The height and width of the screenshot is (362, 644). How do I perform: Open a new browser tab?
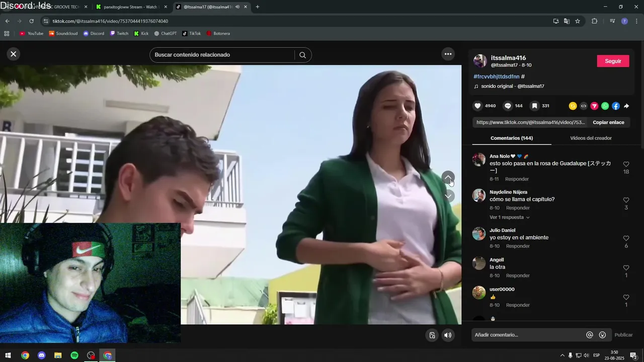point(258,7)
